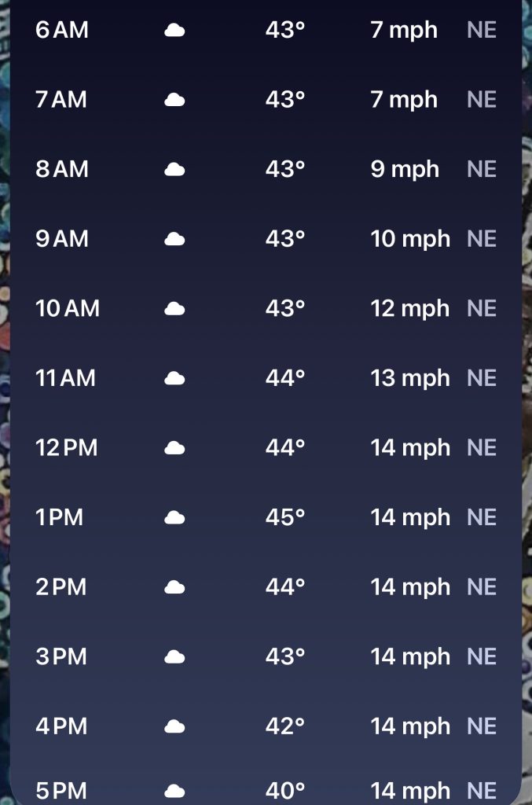532x805 pixels.
Task: Select the cloud icon for 5 PM
Action: [174, 791]
